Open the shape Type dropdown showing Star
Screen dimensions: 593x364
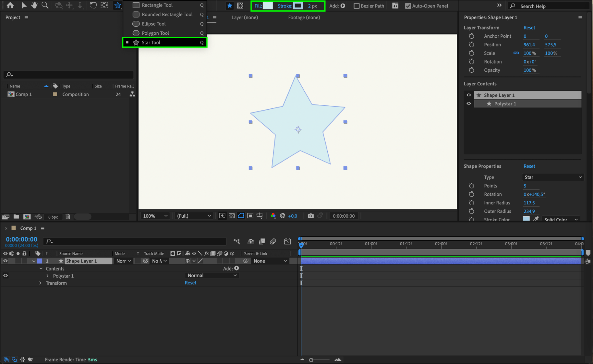(553, 177)
